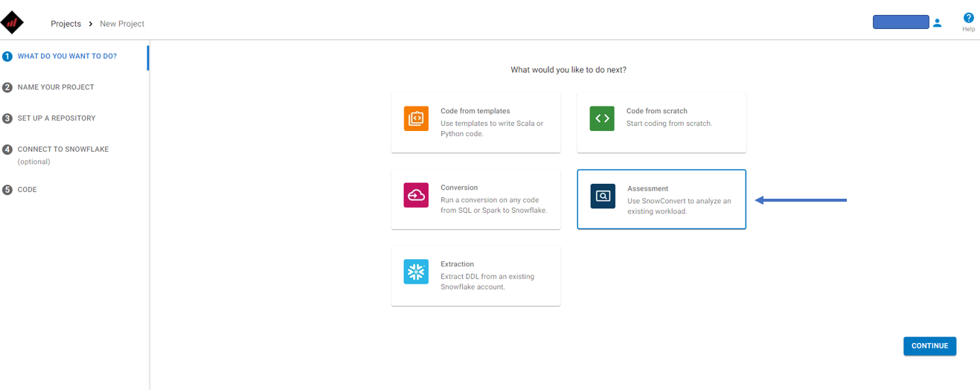Click the CONTINUE button
Image resolution: width=980 pixels, height=390 pixels.
(x=929, y=346)
